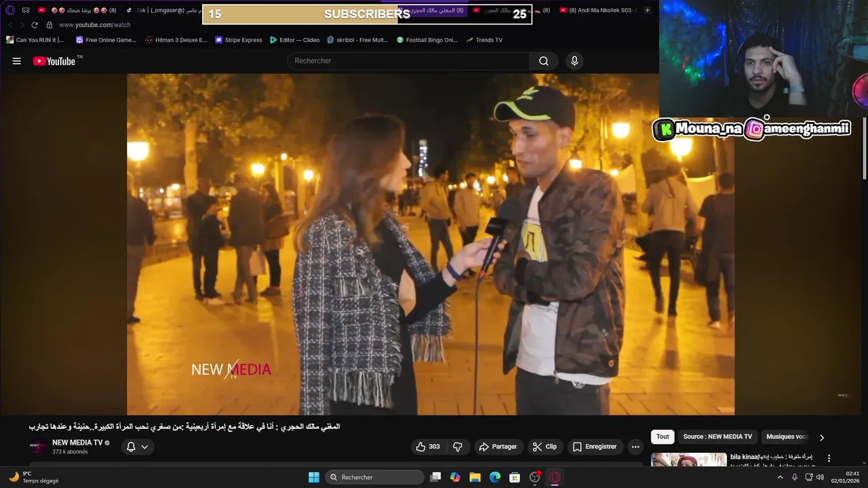
Task: Select the Tout filter chip
Action: pos(663,436)
